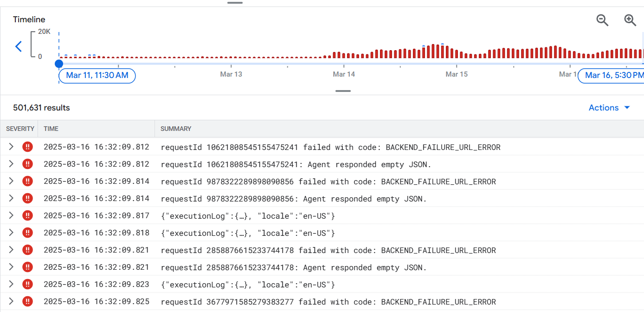The width and height of the screenshot is (644, 312).
Task: Expand log row for requestId 2858876615233744178 failed
Action: [12, 250]
